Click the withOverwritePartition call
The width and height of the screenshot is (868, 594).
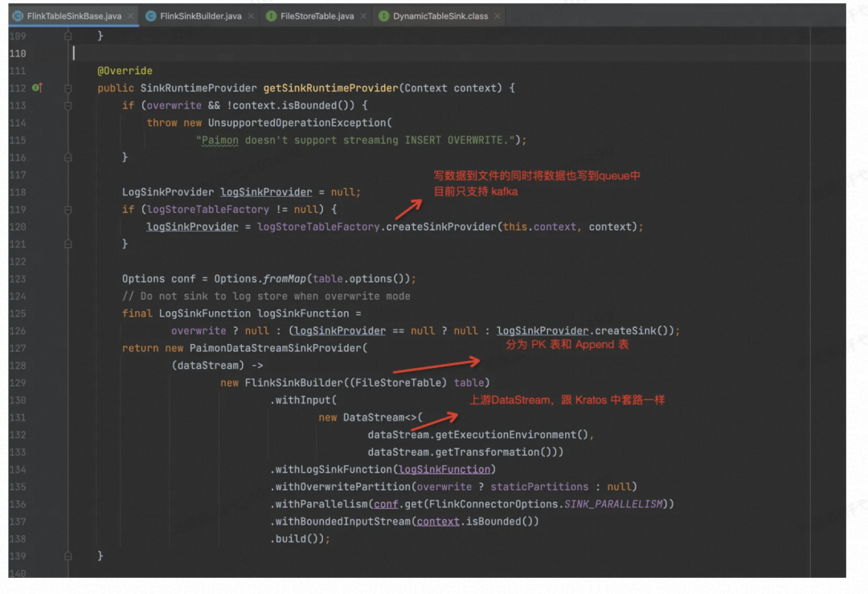point(342,486)
